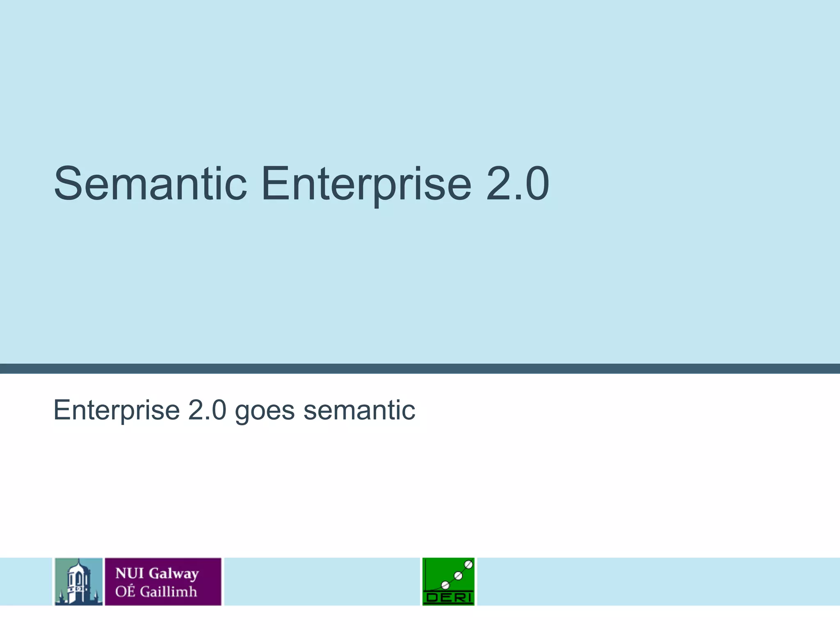Screen dimensions: 840x630
Task: Click the NUI Galway tower crest icon
Action: [78, 581]
